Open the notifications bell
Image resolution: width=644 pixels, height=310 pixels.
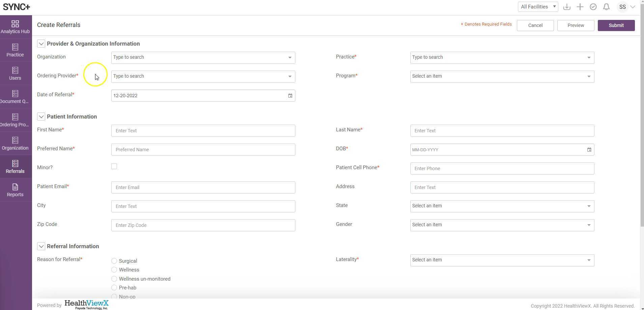tap(606, 7)
